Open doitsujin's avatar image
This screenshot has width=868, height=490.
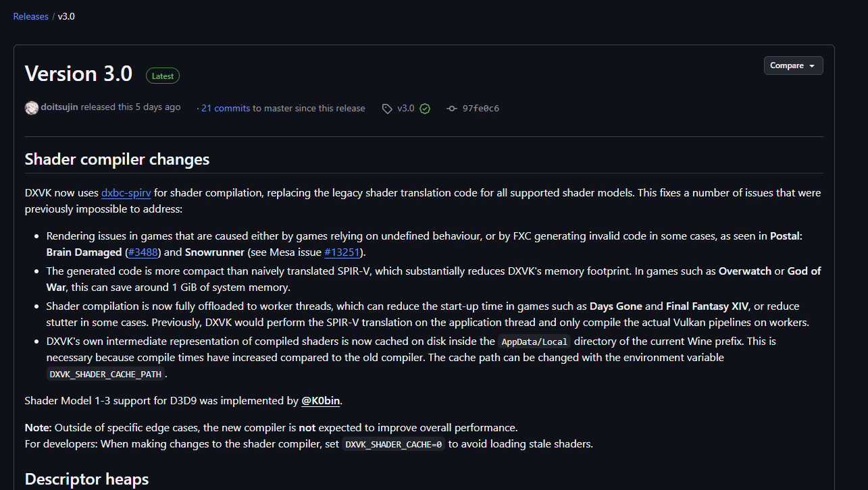pyautogui.click(x=32, y=108)
